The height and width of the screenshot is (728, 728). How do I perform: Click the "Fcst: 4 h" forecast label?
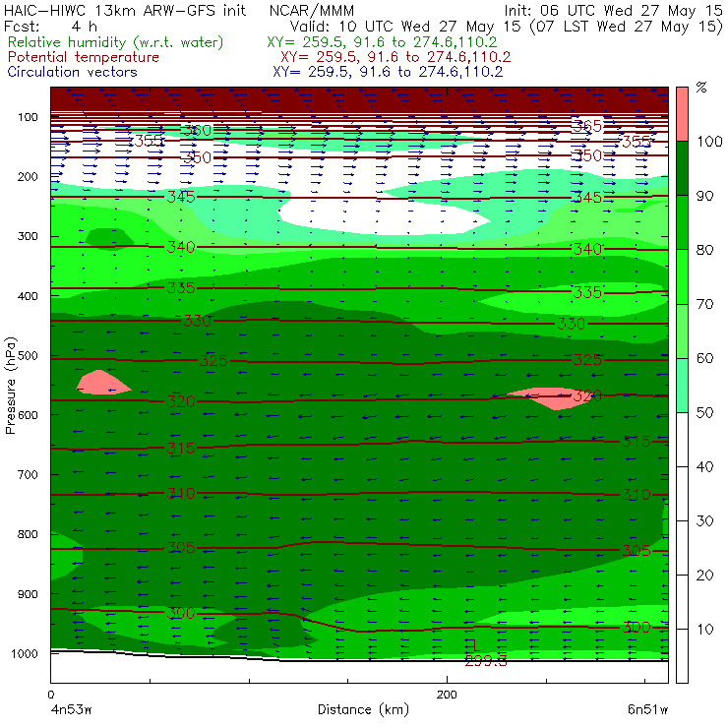[x=50, y=27]
